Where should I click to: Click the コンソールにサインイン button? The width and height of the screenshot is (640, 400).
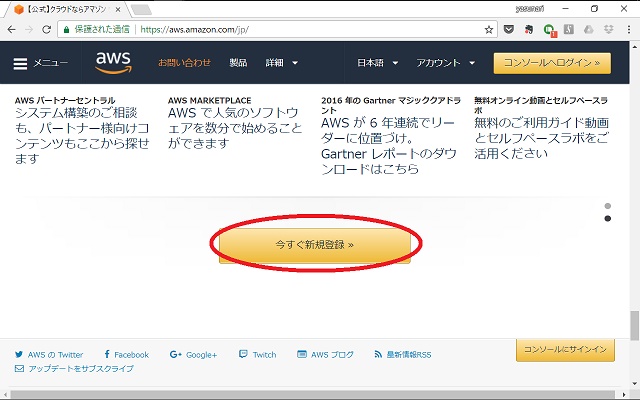[x=565, y=350]
